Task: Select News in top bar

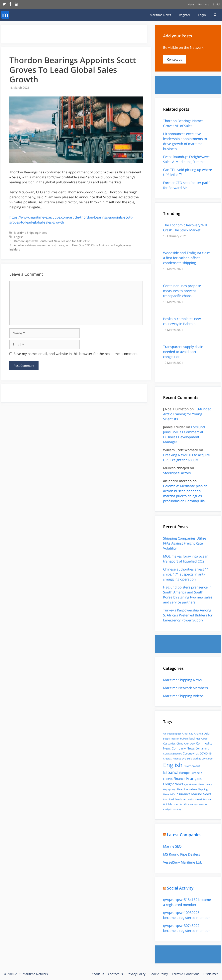Action: click(191, 5)
